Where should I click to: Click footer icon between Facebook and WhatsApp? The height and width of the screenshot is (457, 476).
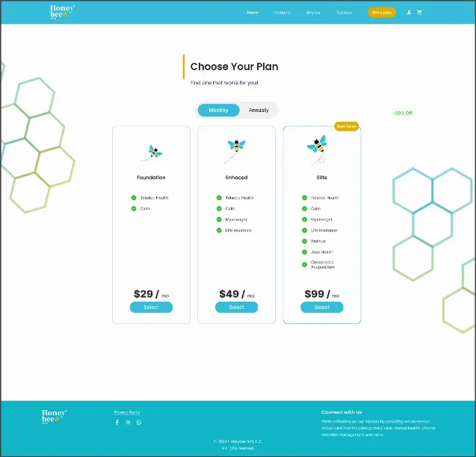coord(128,422)
